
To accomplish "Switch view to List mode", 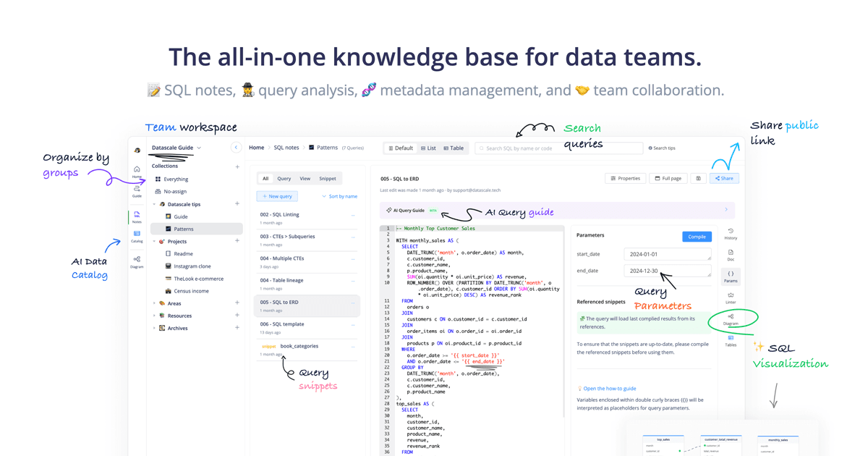I will click(x=430, y=148).
